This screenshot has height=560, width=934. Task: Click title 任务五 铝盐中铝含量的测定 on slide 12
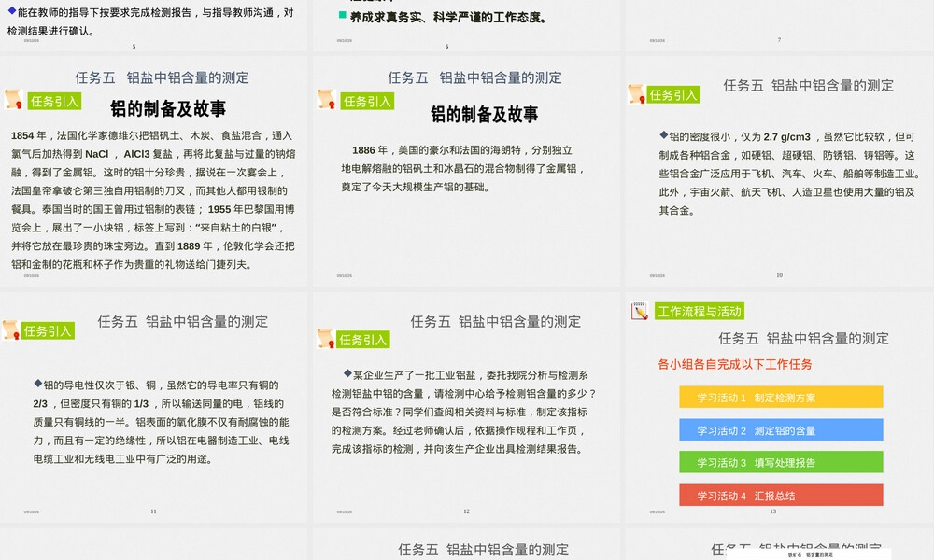pyautogui.click(x=496, y=322)
